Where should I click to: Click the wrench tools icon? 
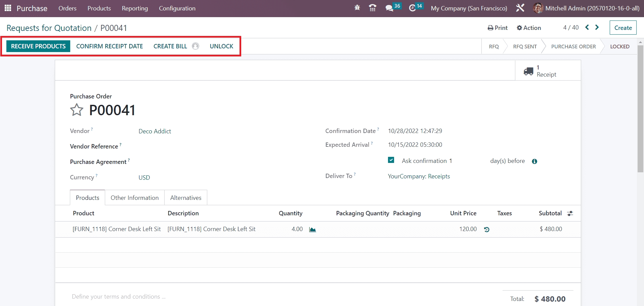(520, 8)
